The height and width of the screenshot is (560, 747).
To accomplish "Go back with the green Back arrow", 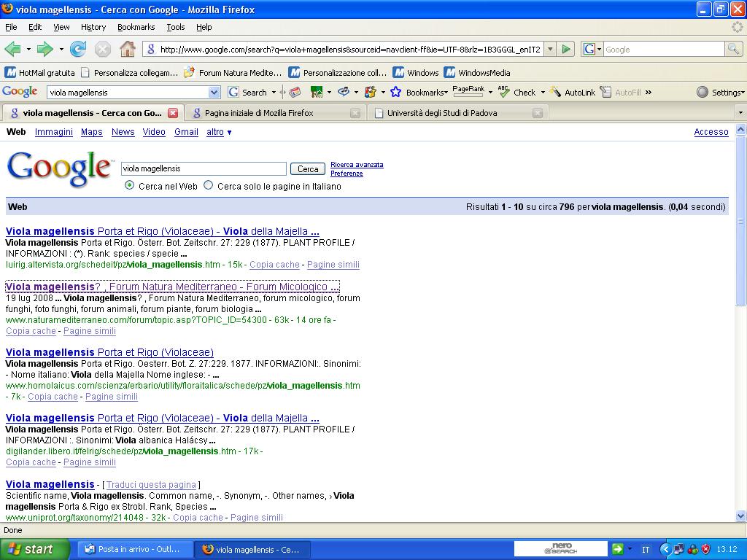I will (13, 49).
